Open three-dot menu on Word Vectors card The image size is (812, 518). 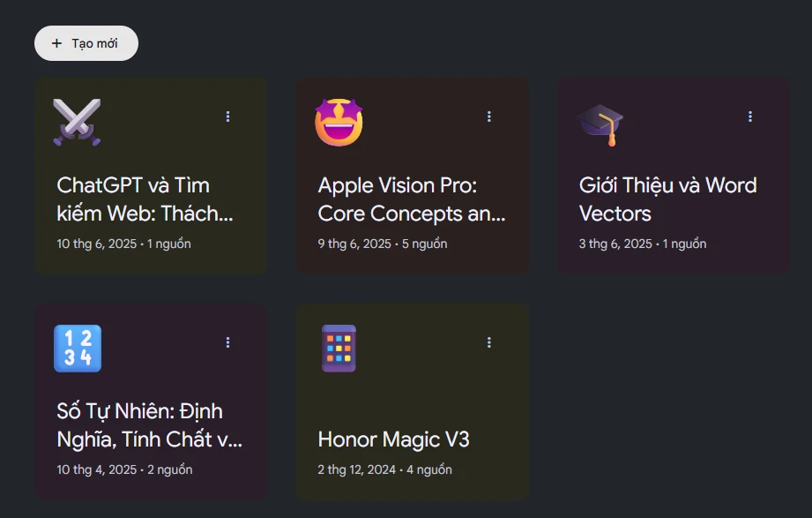750,116
